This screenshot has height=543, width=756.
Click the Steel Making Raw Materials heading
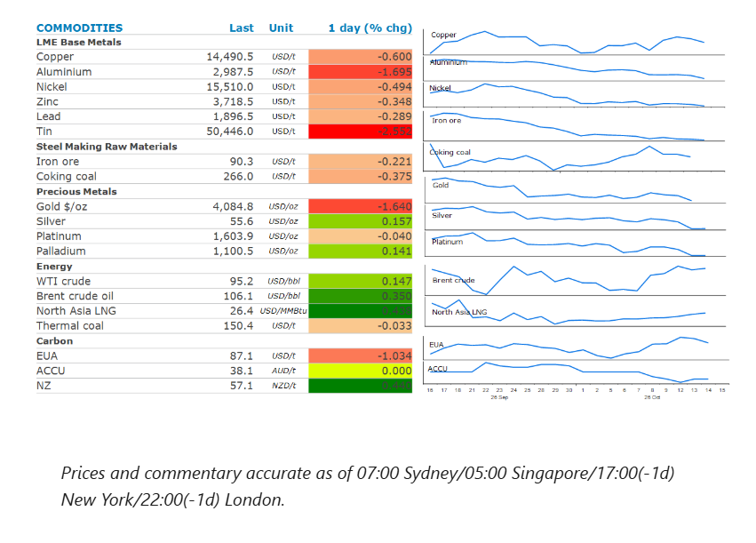(x=107, y=147)
